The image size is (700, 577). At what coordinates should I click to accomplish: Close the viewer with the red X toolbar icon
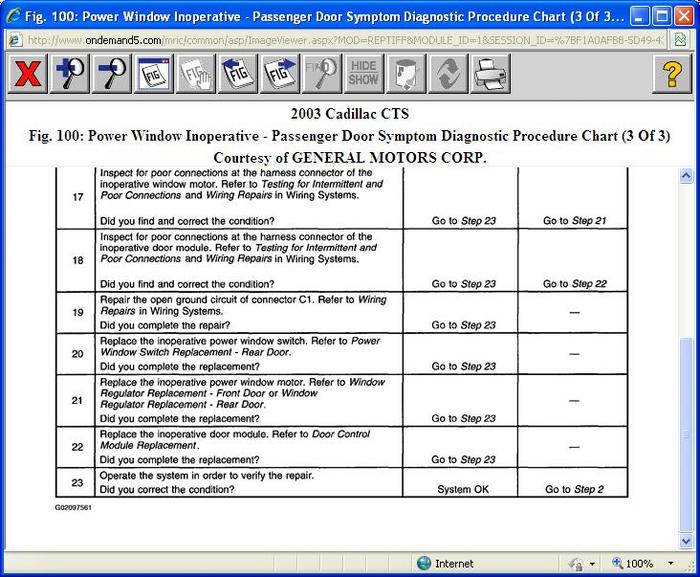click(x=27, y=73)
